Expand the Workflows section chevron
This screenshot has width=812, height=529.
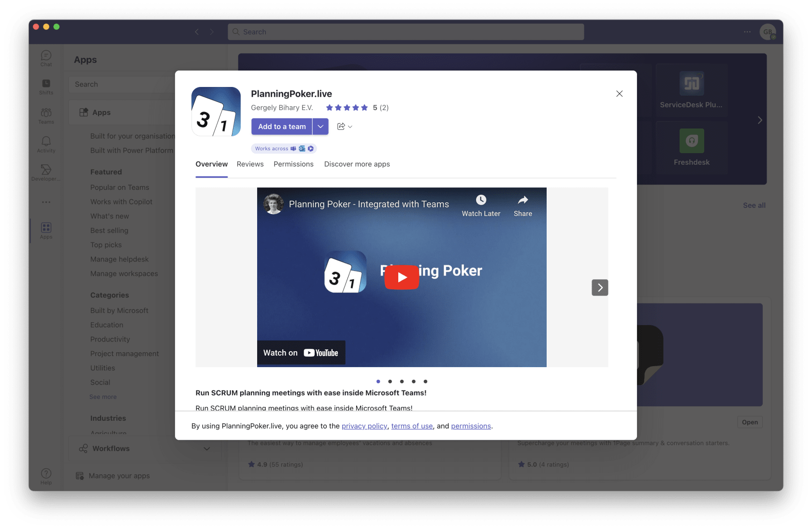207,448
